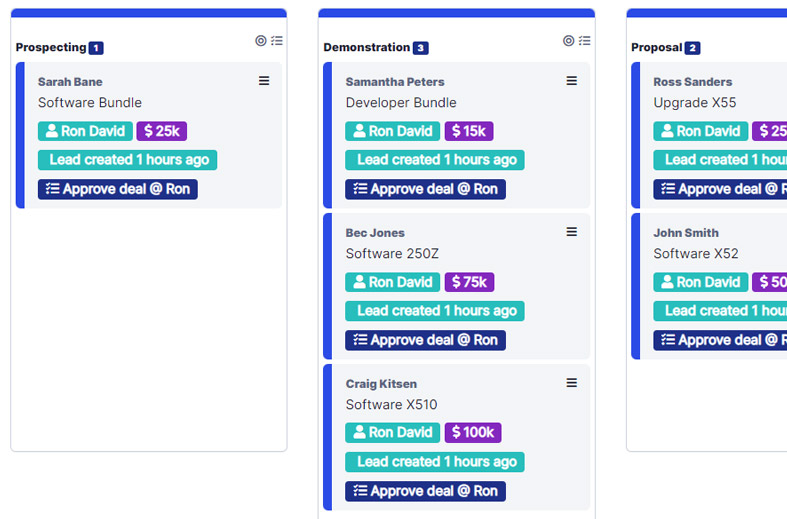
Task: Open Samantha Peters card menu icon
Action: click(x=572, y=81)
